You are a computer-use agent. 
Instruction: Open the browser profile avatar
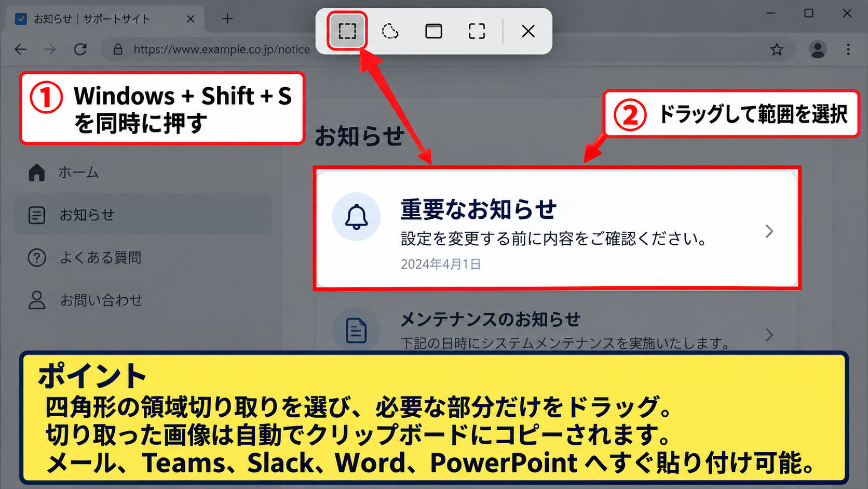tap(818, 49)
